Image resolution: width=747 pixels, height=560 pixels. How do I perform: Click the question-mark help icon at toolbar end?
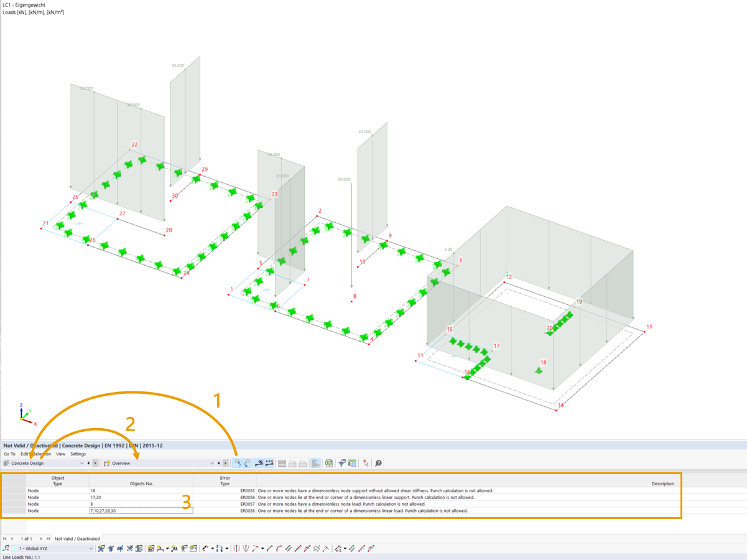pos(378,463)
